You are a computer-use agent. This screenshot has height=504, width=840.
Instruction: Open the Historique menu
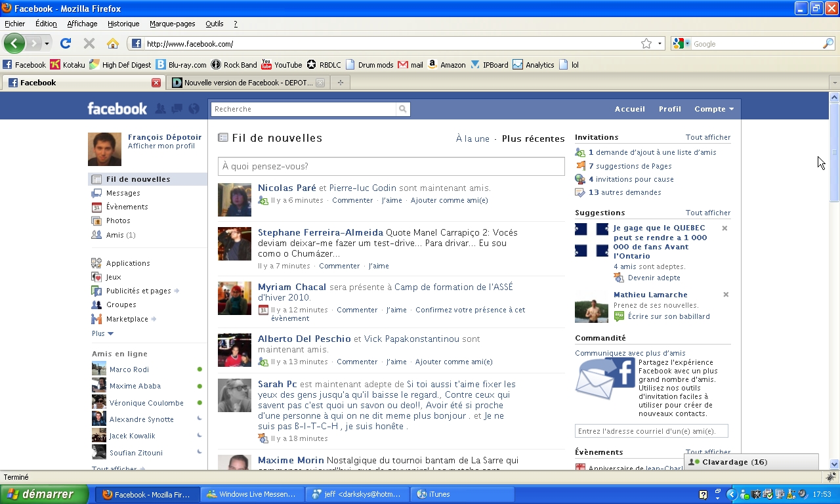tap(123, 24)
